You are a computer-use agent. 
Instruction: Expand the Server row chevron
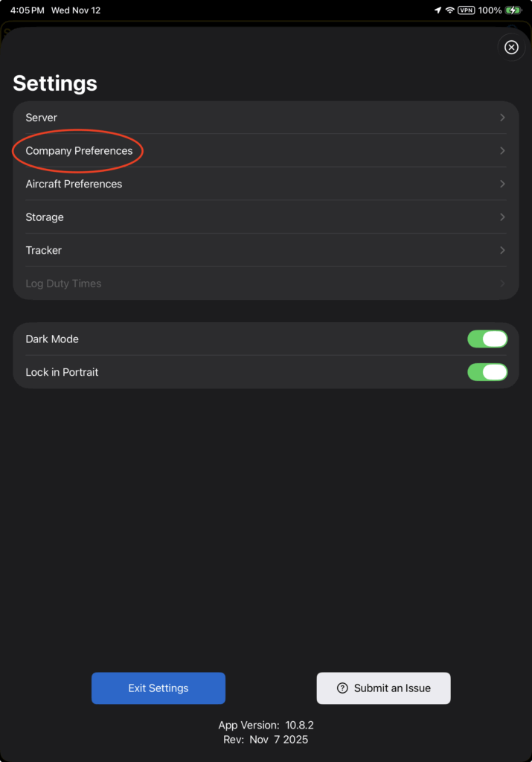click(502, 118)
